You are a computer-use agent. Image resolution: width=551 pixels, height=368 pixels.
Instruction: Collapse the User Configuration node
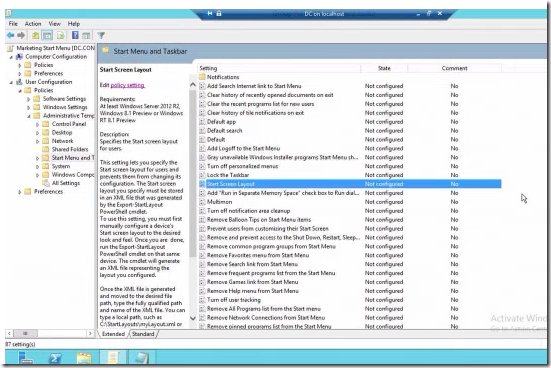(x=11, y=82)
